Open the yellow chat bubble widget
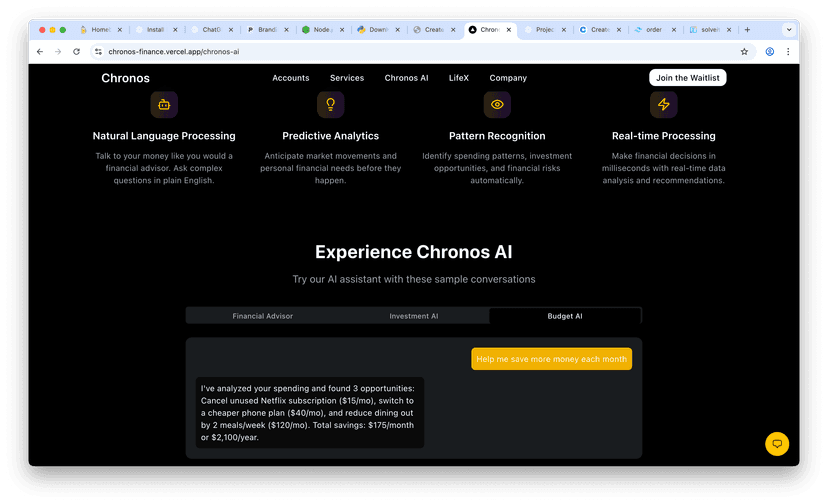This screenshot has height=504, width=828. (x=777, y=444)
